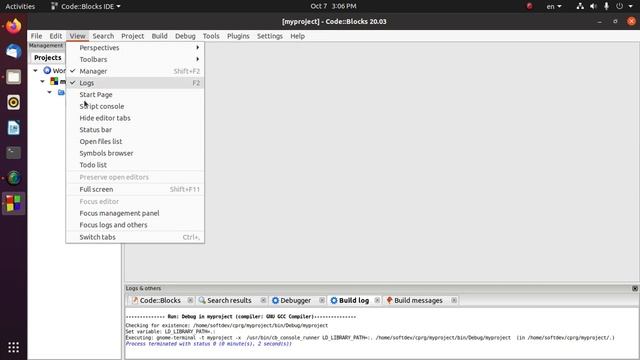Screen dimensions: 640x360
Task: Select the Code::Blocks icon in dock
Action: tap(13, 203)
